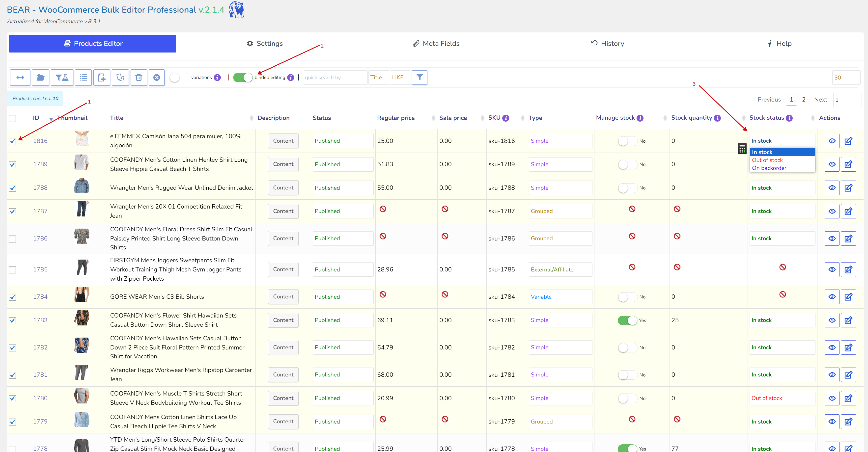
Task: Edit product 1816 with the pencil icon
Action: [848, 141]
